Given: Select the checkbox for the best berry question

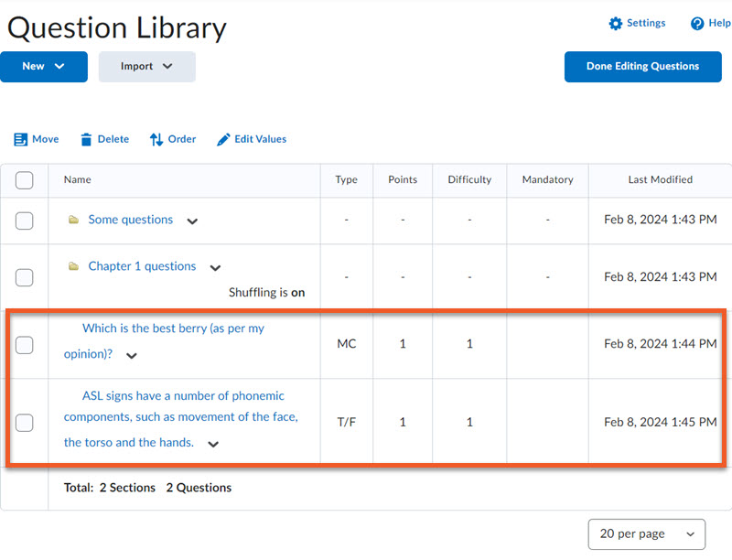Looking at the screenshot, I should (x=25, y=344).
